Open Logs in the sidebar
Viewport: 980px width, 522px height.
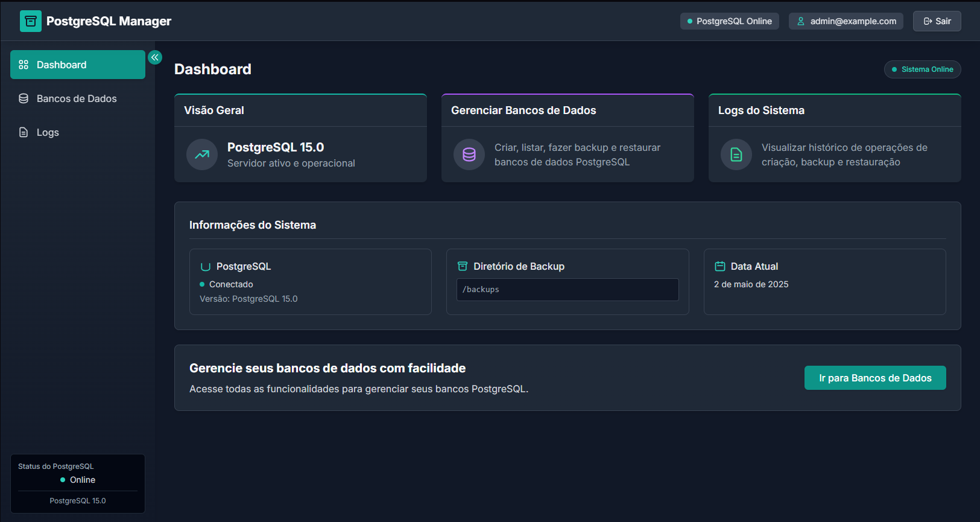click(78, 132)
